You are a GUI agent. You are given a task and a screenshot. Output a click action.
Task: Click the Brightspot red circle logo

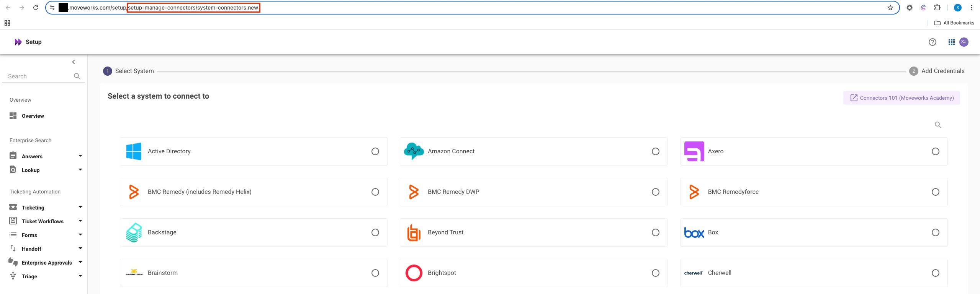pos(414,273)
